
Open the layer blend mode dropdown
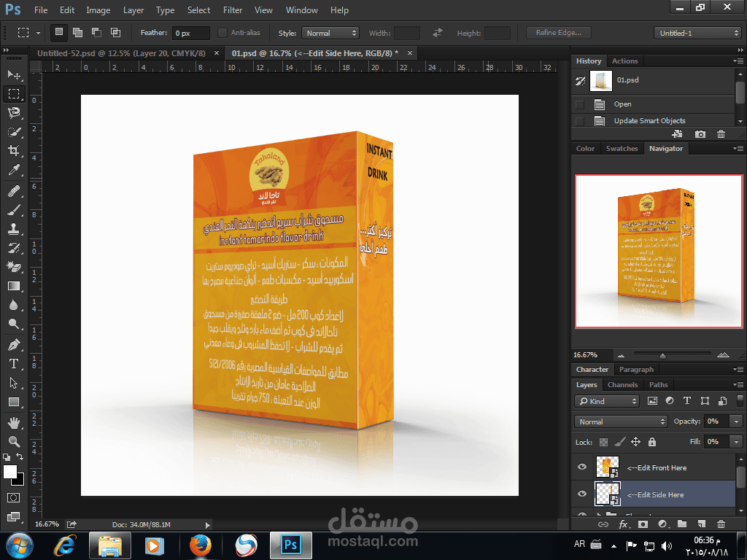pyautogui.click(x=621, y=421)
